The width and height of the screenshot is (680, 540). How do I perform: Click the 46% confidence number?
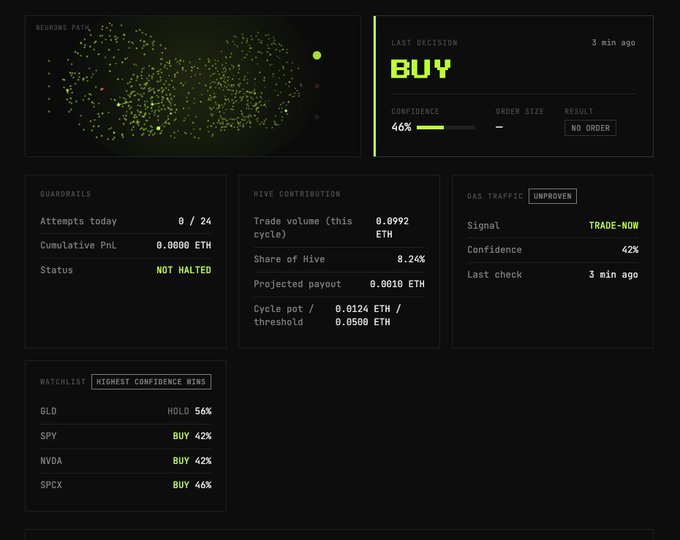point(401,127)
